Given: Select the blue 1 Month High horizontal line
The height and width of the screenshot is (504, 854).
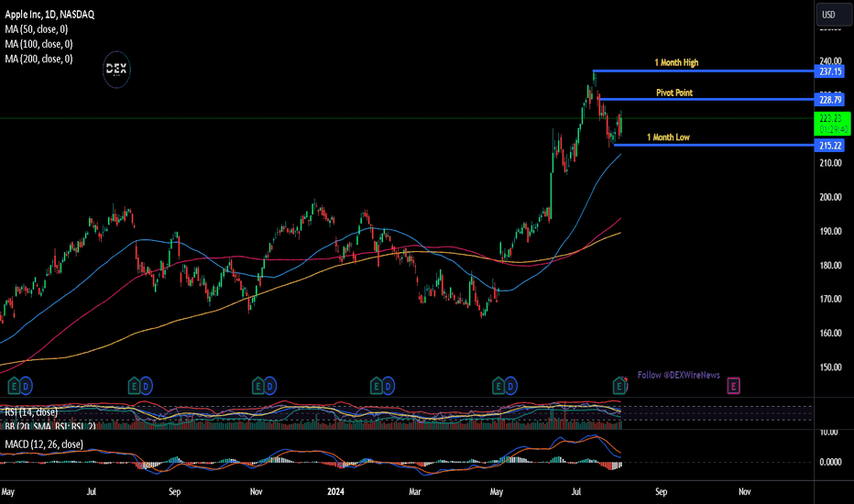Looking at the screenshot, I should point(704,71).
